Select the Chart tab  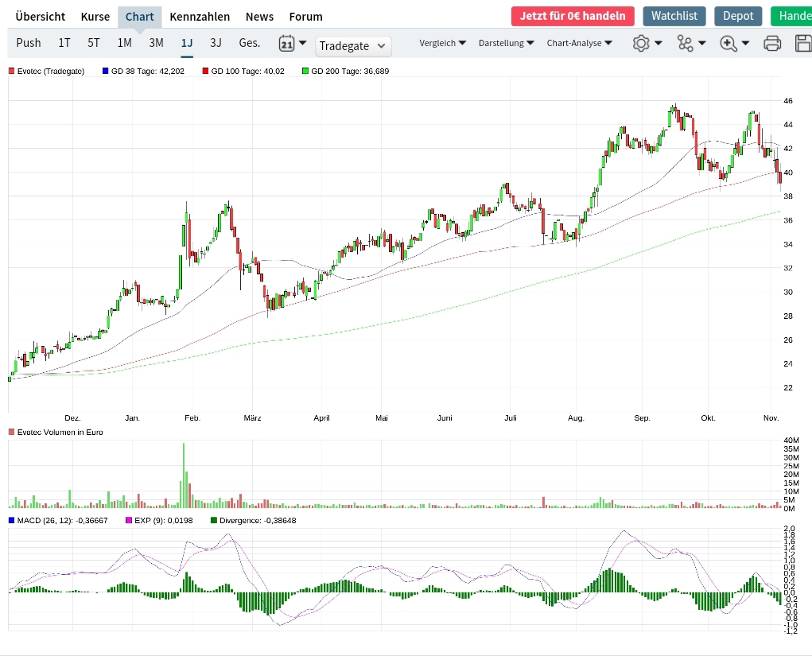pyautogui.click(x=140, y=17)
